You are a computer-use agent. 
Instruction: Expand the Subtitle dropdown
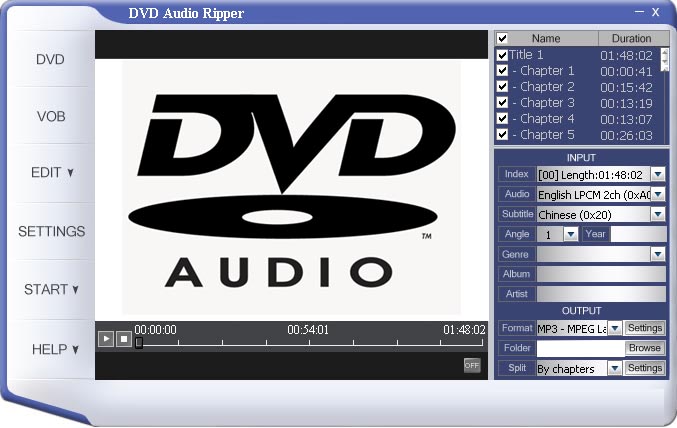click(x=658, y=214)
